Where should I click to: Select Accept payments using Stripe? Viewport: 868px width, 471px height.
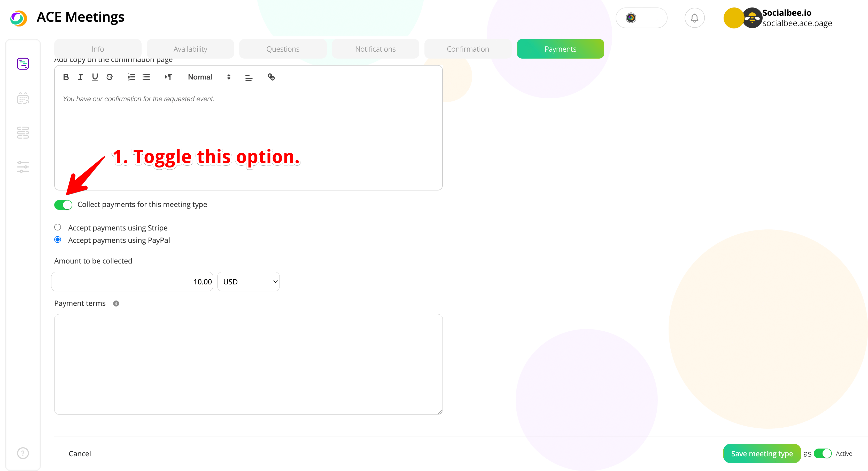click(x=58, y=227)
